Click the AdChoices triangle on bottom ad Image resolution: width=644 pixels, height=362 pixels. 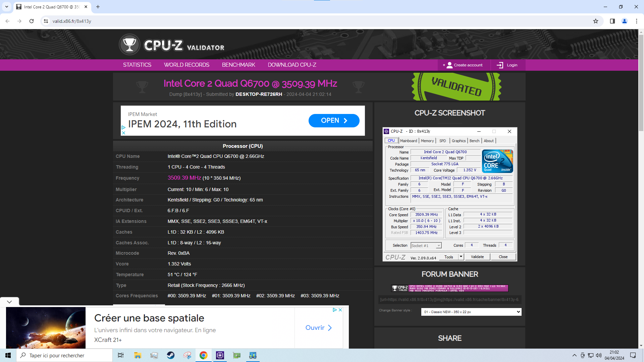point(335,310)
